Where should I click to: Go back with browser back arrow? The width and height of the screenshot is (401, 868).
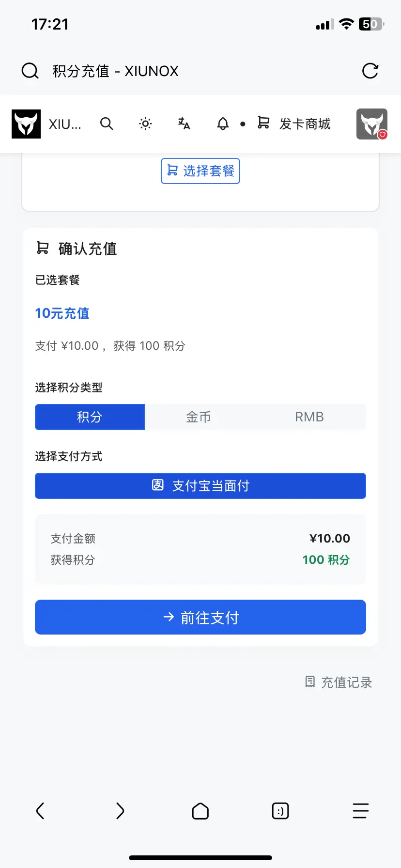(40, 811)
